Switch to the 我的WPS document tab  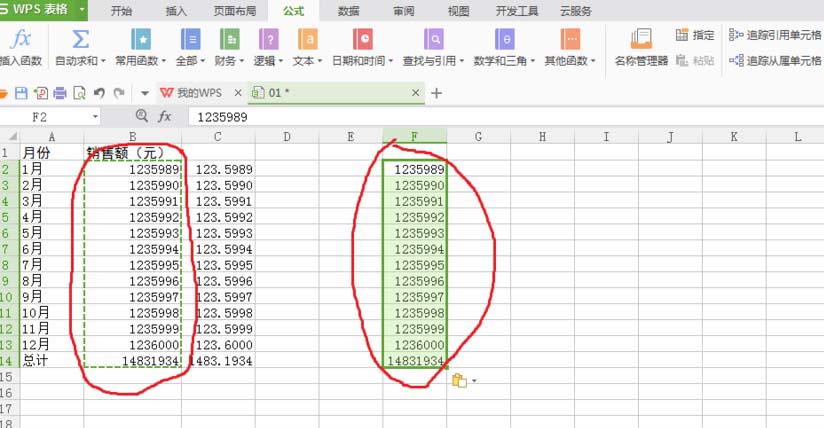pyautogui.click(x=191, y=93)
